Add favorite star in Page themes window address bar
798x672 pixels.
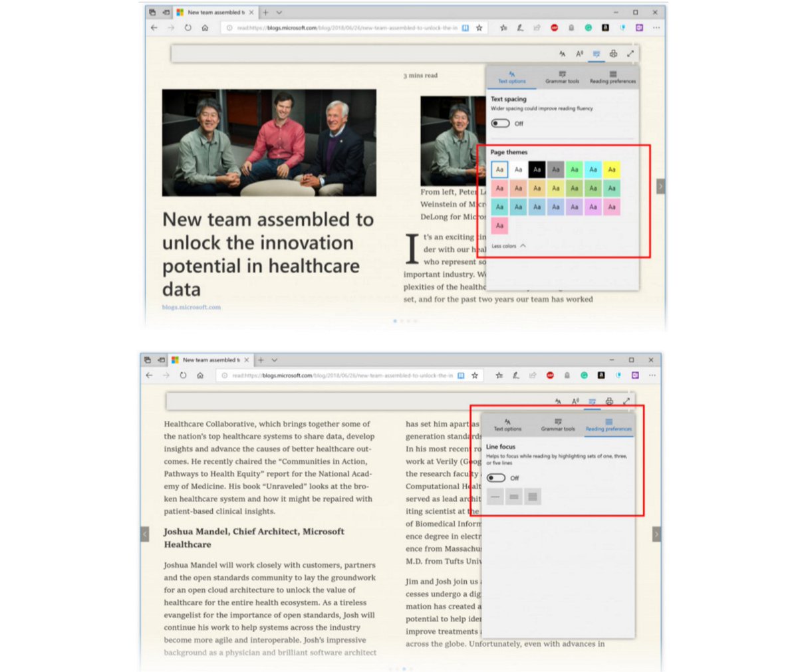[x=479, y=28]
